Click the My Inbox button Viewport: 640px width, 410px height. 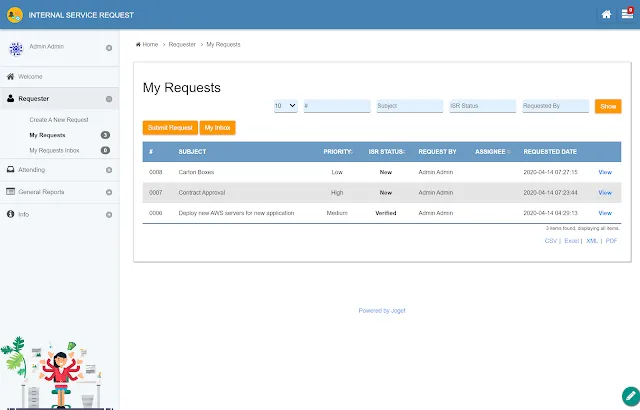coord(218,128)
